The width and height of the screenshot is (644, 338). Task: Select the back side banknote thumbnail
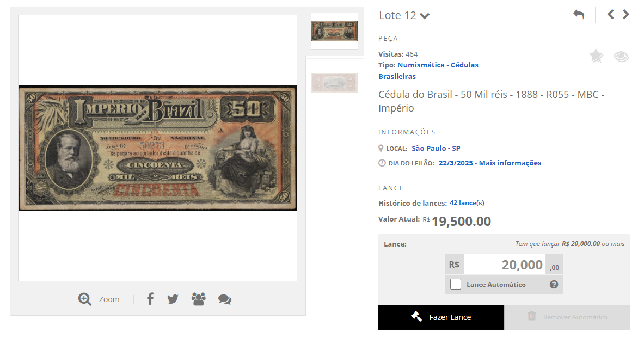click(334, 83)
